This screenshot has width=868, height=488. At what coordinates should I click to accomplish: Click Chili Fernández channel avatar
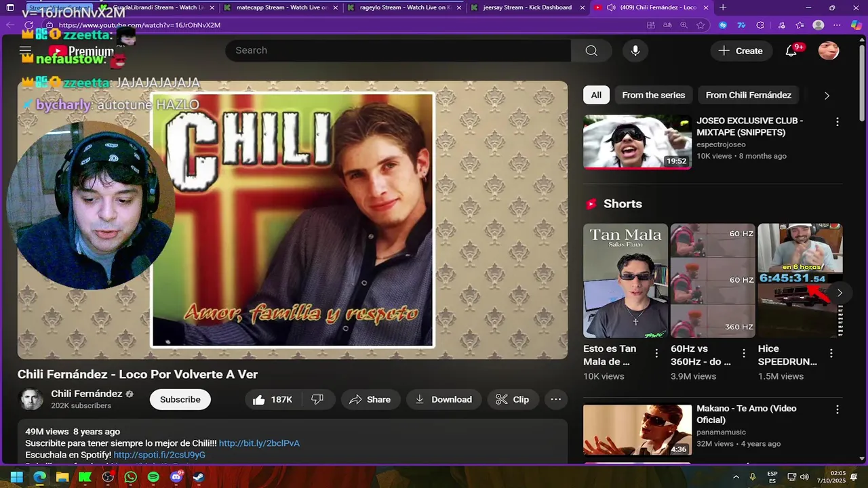pyautogui.click(x=31, y=399)
